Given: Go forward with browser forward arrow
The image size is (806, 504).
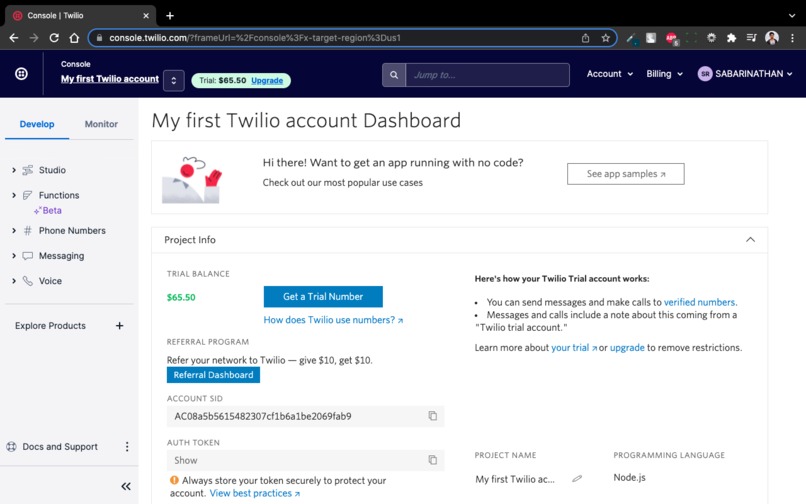Looking at the screenshot, I should point(34,38).
